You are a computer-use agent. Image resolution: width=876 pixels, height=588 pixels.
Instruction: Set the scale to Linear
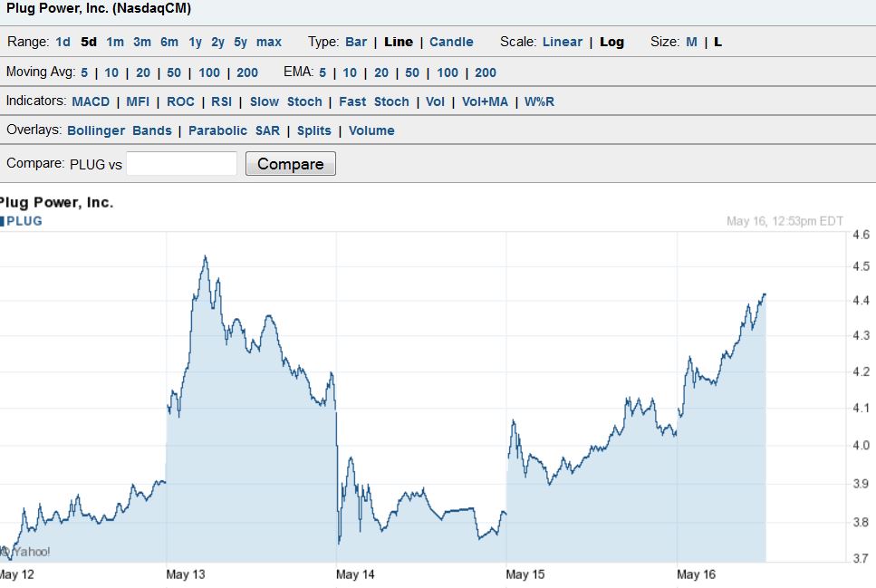tap(562, 42)
